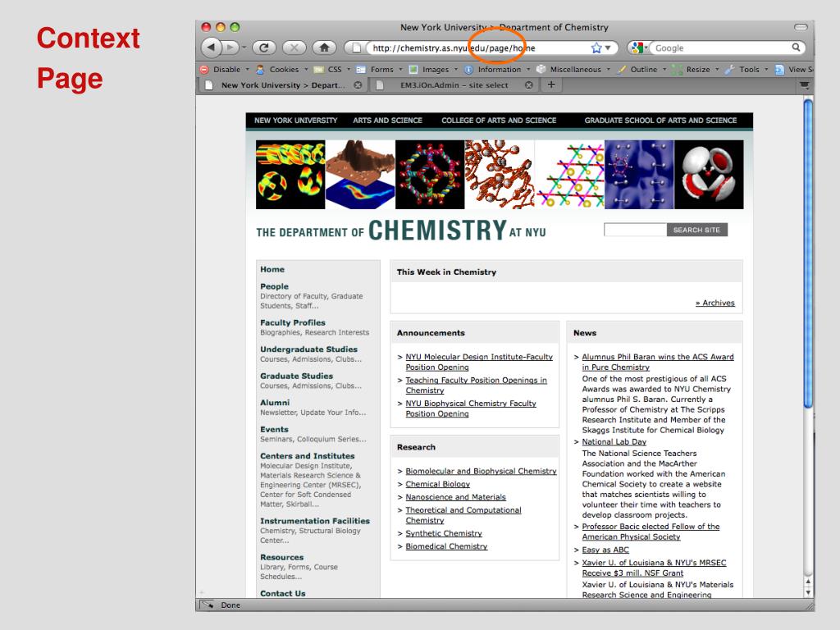Open the address bar history dropdown arrow
Viewport: 840px width, 630px height.
pyautogui.click(x=608, y=48)
